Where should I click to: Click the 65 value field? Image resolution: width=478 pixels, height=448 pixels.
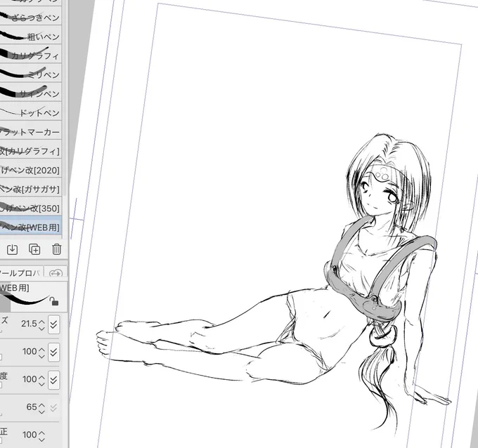32,407
